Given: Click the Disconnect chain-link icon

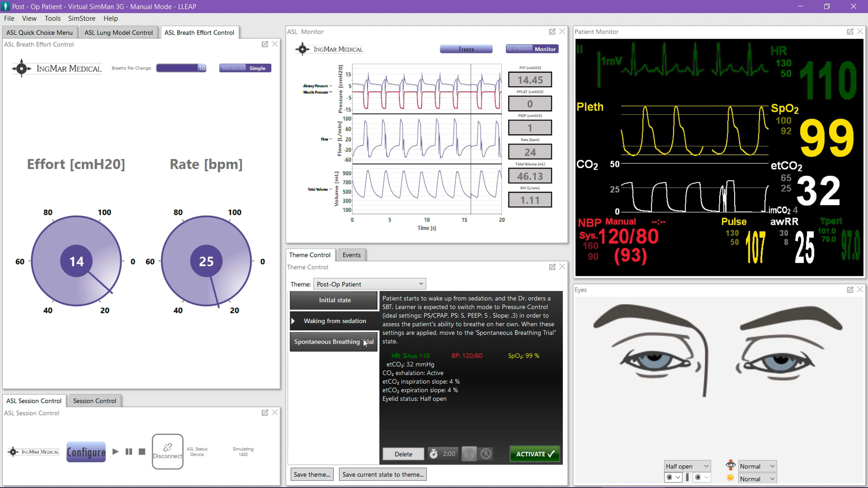Looking at the screenshot, I should point(167,447).
